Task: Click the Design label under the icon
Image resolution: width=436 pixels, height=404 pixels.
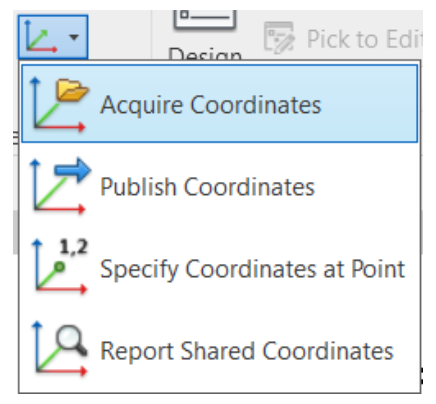Action: coord(205,53)
